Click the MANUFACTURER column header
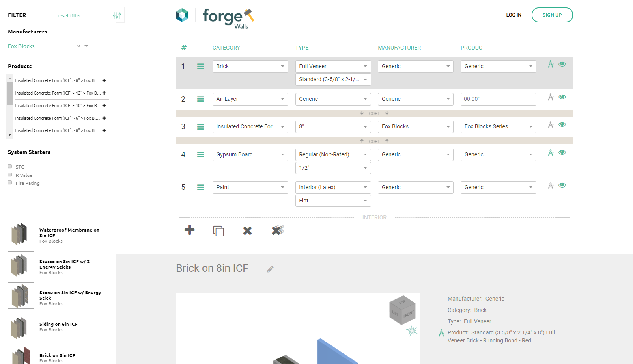 400,48
